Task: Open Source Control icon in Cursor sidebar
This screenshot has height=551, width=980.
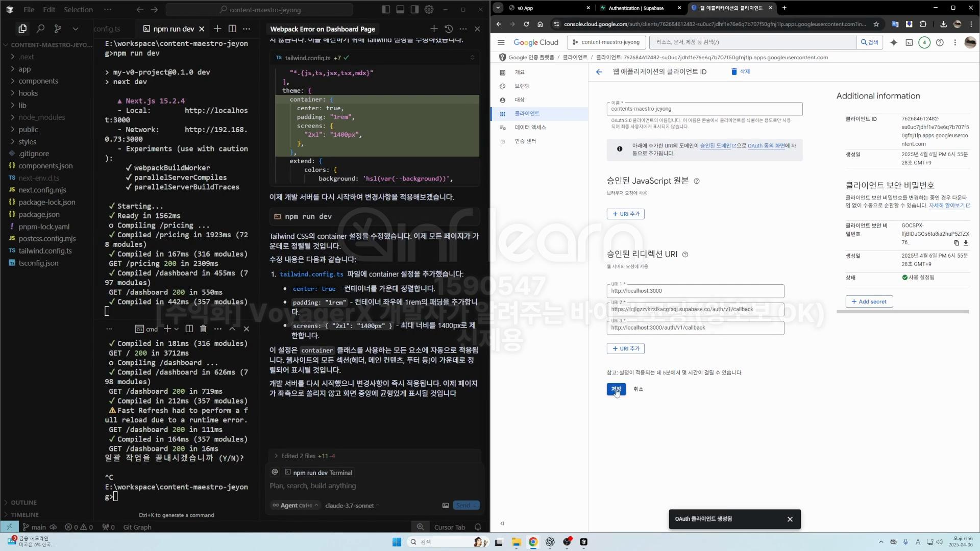Action: click(x=58, y=29)
